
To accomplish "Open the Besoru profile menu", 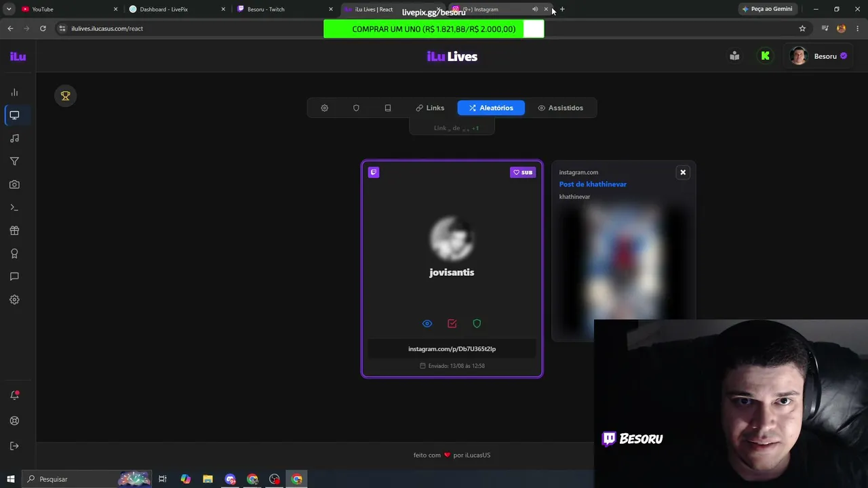I will 818,56.
